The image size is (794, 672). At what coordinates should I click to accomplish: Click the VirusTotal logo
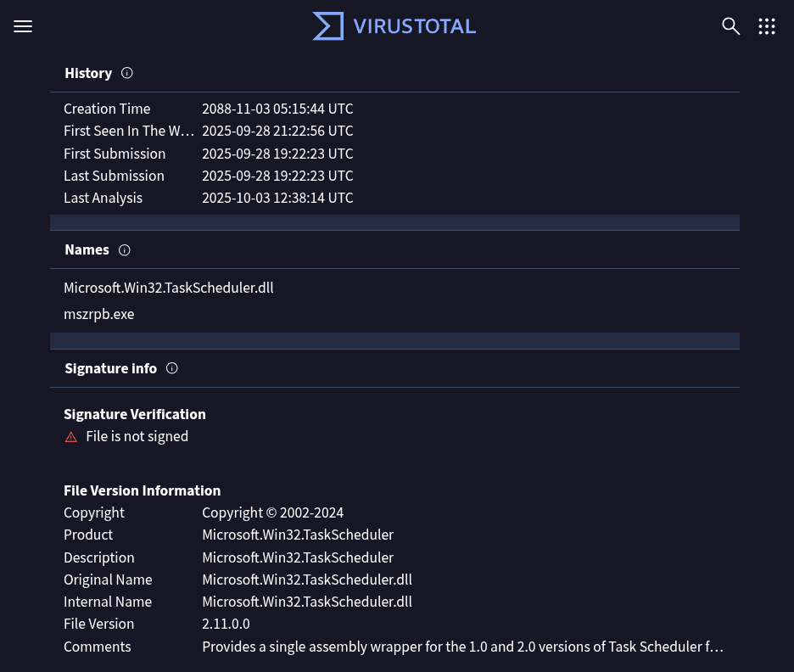(x=394, y=26)
